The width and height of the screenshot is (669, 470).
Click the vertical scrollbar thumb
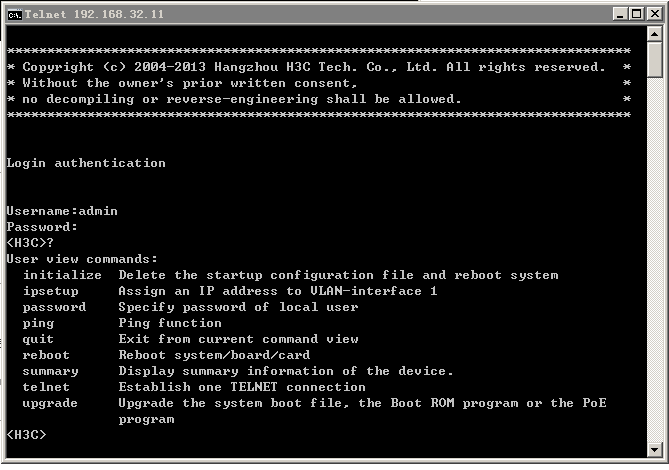pos(654,59)
